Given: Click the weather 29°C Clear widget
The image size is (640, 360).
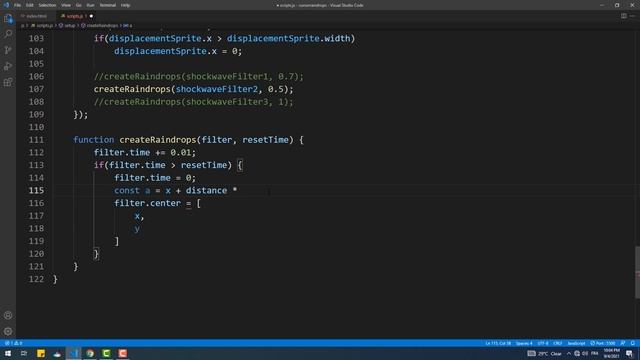Looking at the screenshot, I should click(545, 353).
